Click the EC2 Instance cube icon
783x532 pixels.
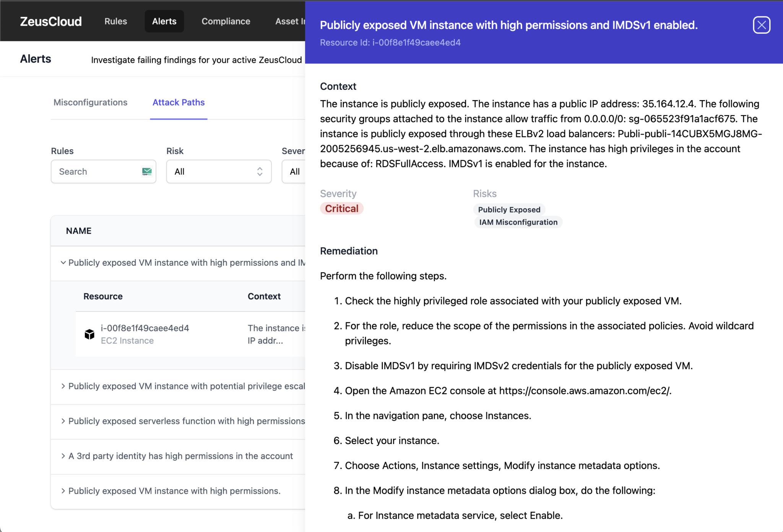click(x=89, y=334)
